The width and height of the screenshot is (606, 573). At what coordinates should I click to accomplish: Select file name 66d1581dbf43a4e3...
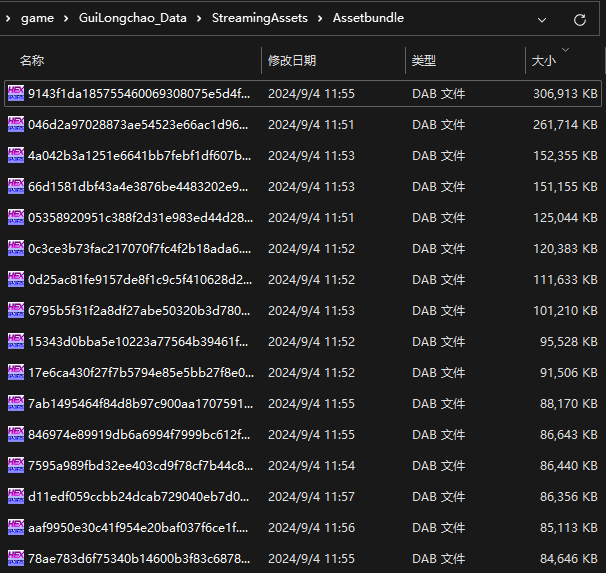(x=138, y=187)
